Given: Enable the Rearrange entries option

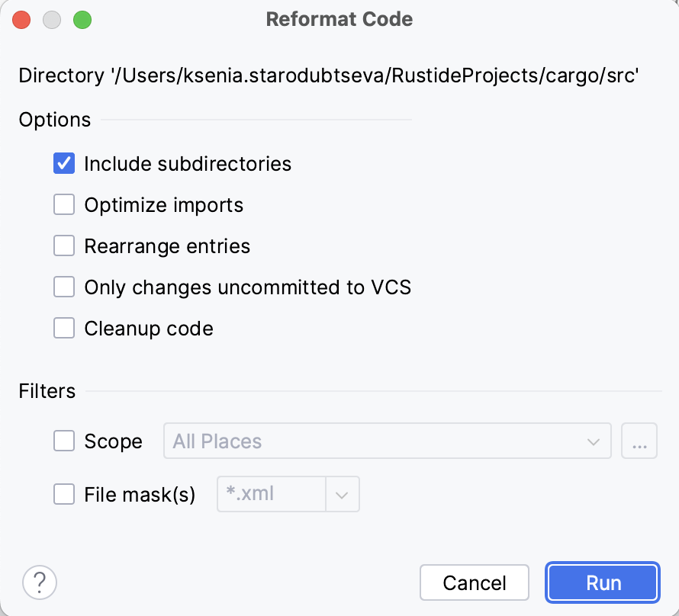Looking at the screenshot, I should tap(64, 245).
